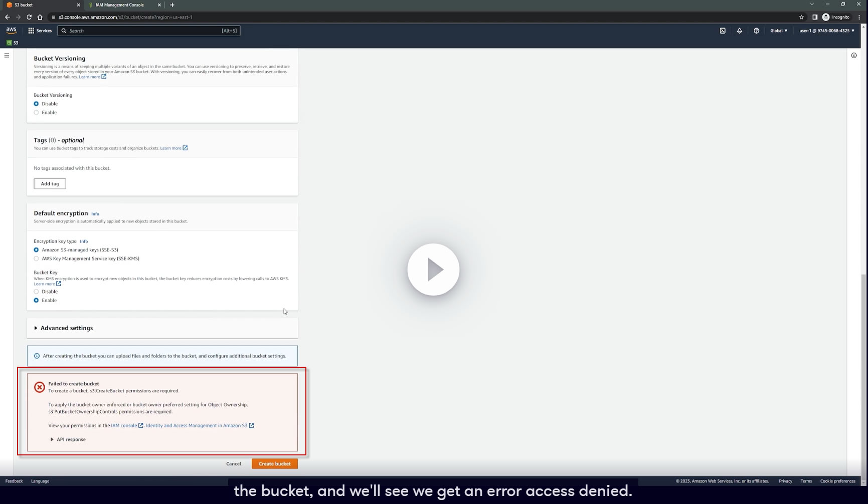This screenshot has height=504, width=868.
Task: Open the Incognito profile indicator
Action: pos(836,17)
